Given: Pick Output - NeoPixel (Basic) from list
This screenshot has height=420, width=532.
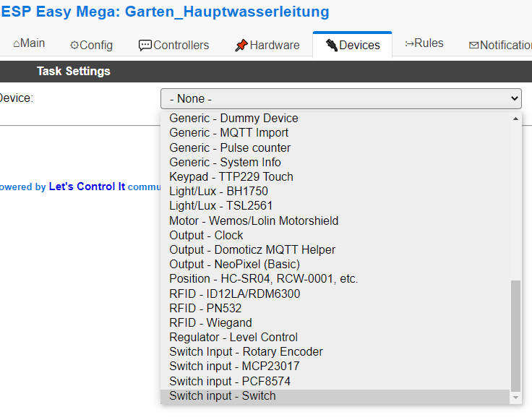Looking at the screenshot, I should [234, 264].
